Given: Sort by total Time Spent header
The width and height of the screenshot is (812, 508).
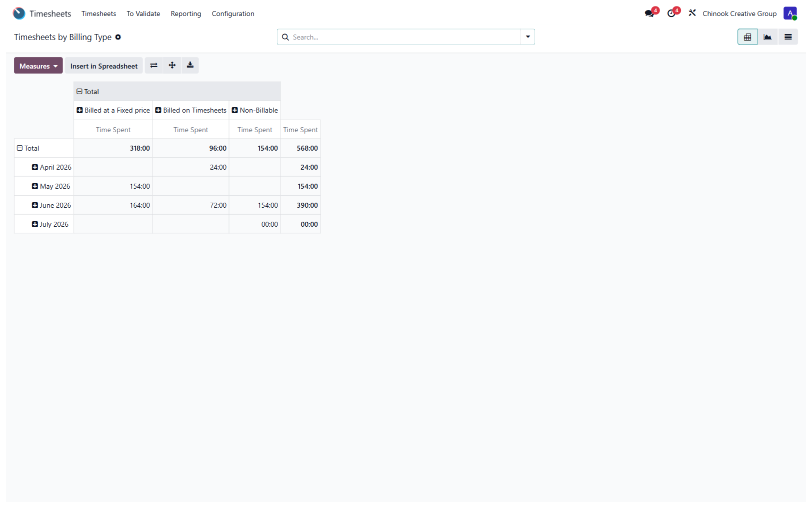Looking at the screenshot, I should 300,130.
